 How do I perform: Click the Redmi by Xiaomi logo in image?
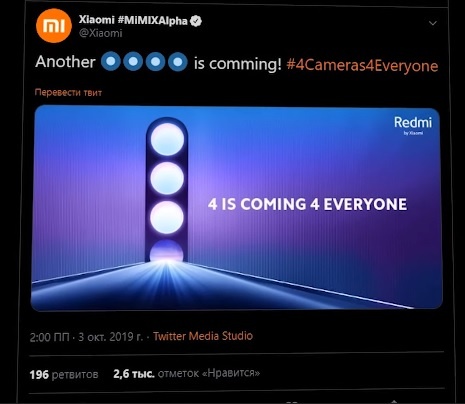[x=413, y=125]
